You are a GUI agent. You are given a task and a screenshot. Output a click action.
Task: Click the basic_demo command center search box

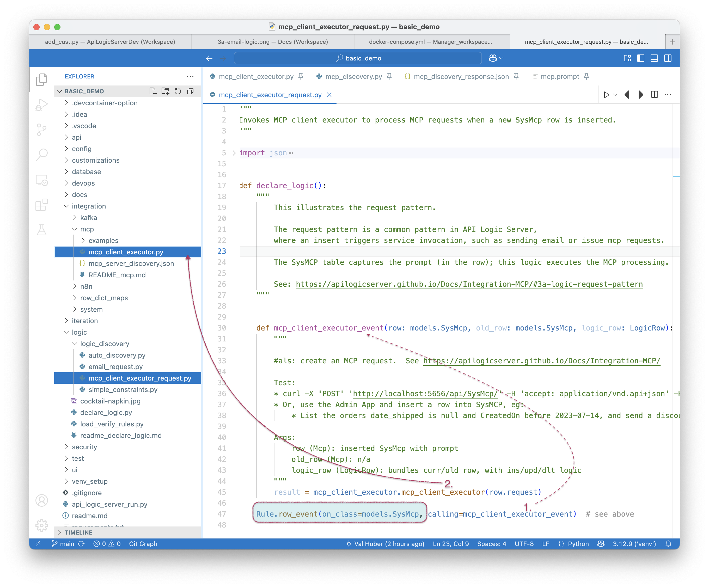point(358,58)
